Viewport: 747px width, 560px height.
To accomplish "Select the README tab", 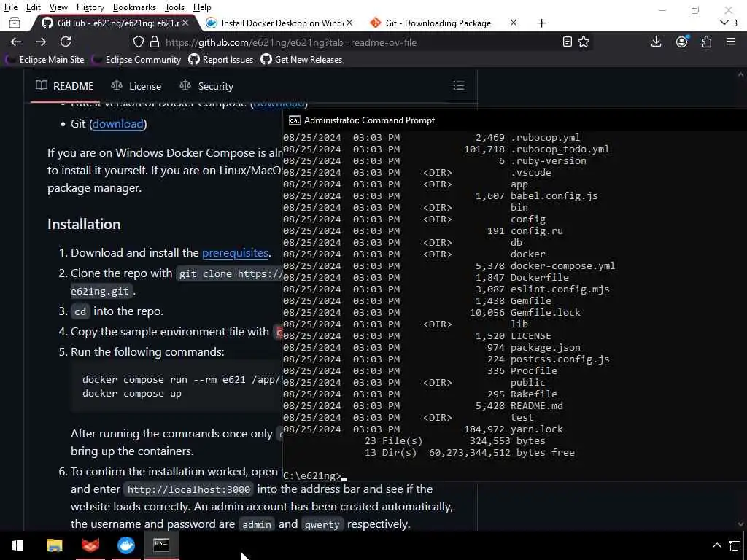I will [x=65, y=86].
